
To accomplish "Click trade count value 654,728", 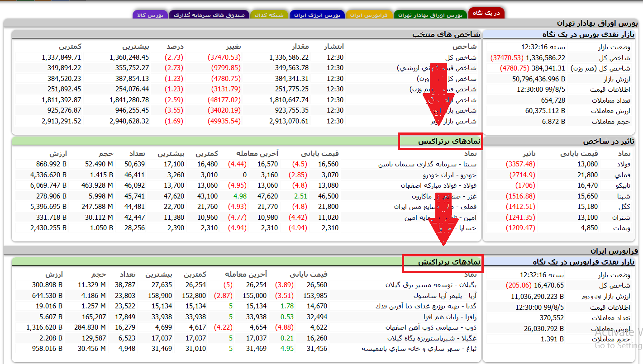I will click(553, 100).
